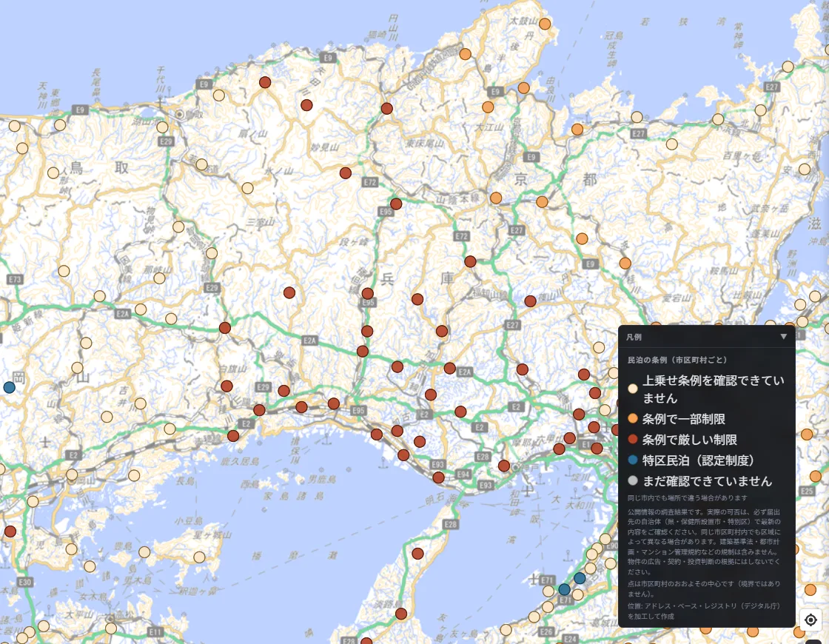The height and width of the screenshot is (644, 829).
Task: Click the legend text 条例で厳しい制限
Action: pos(689,440)
